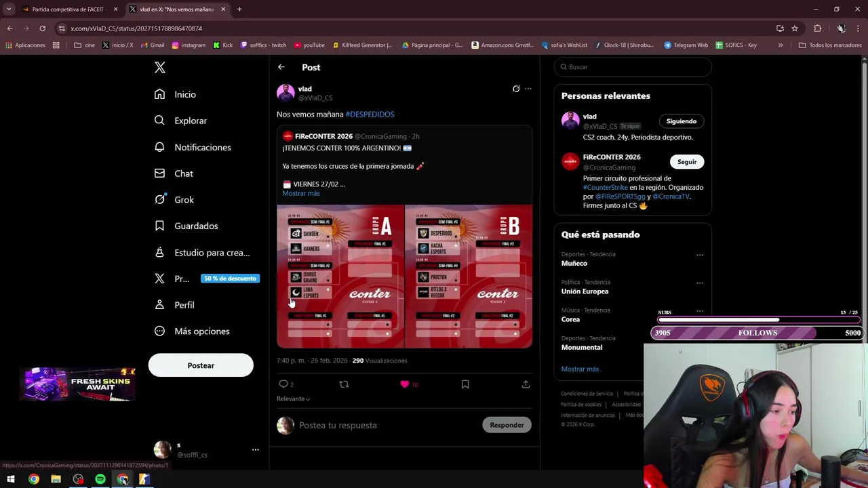868x488 pixels.
Task: Click Condiciones de Servicio footer link
Action: coord(587,394)
